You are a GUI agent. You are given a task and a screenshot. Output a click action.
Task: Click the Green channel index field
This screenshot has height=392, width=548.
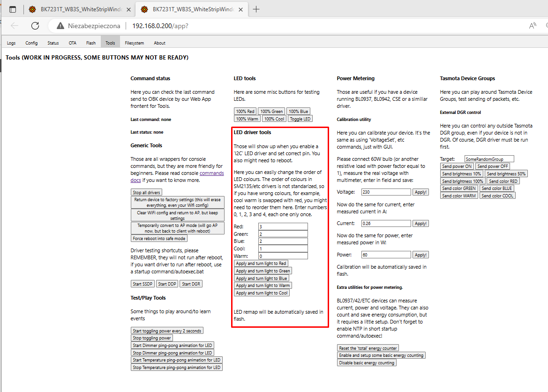click(x=283, y=234)
